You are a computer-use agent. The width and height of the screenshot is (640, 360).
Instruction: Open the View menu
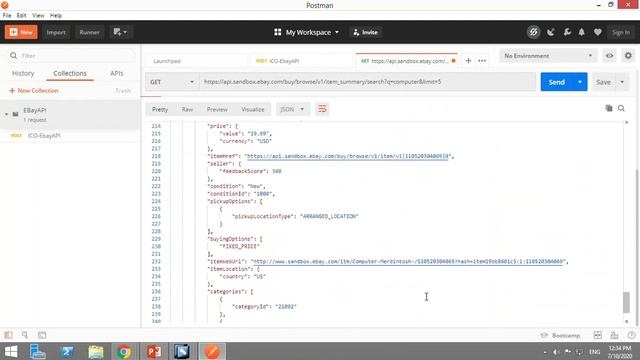click(38, 16)
